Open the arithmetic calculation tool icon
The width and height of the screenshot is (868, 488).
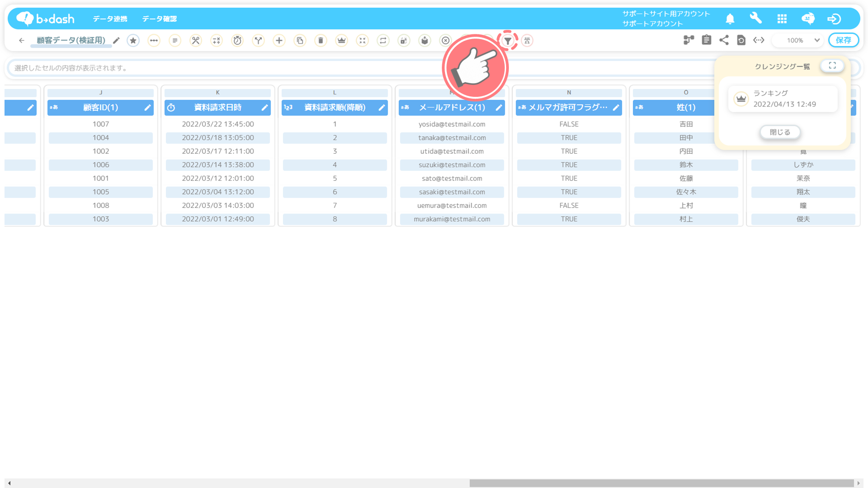click(x=216, y=40)
